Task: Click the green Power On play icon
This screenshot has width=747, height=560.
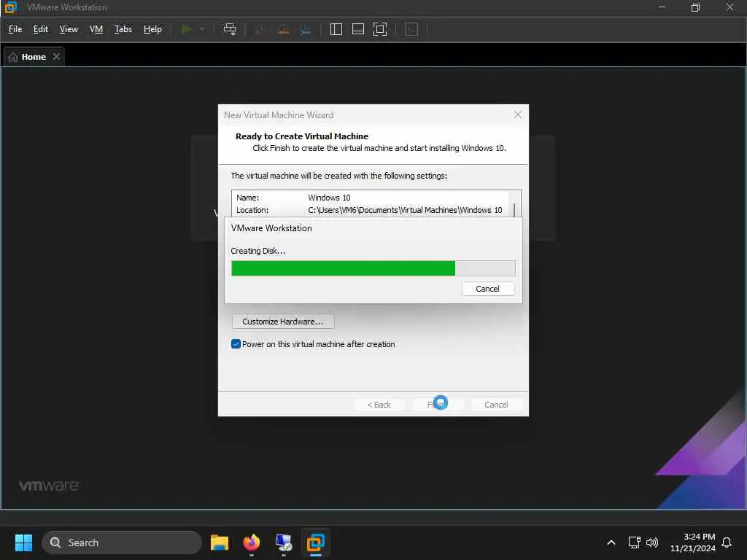Action: [x=187, y=29]
